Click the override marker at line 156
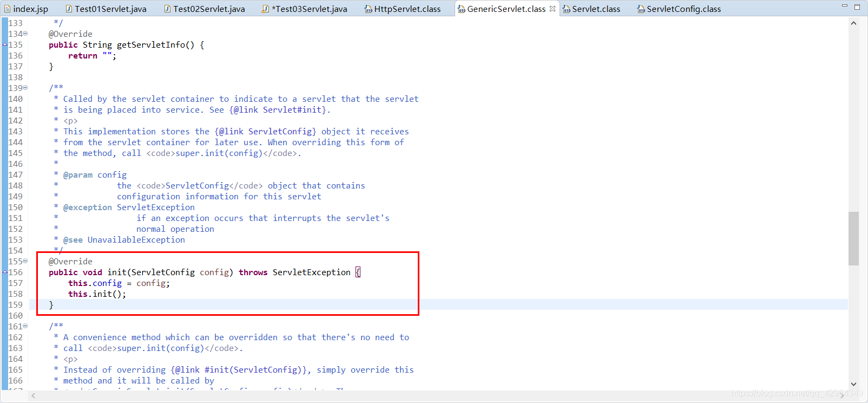Viewport: 868px width, 403px height. 5,272
